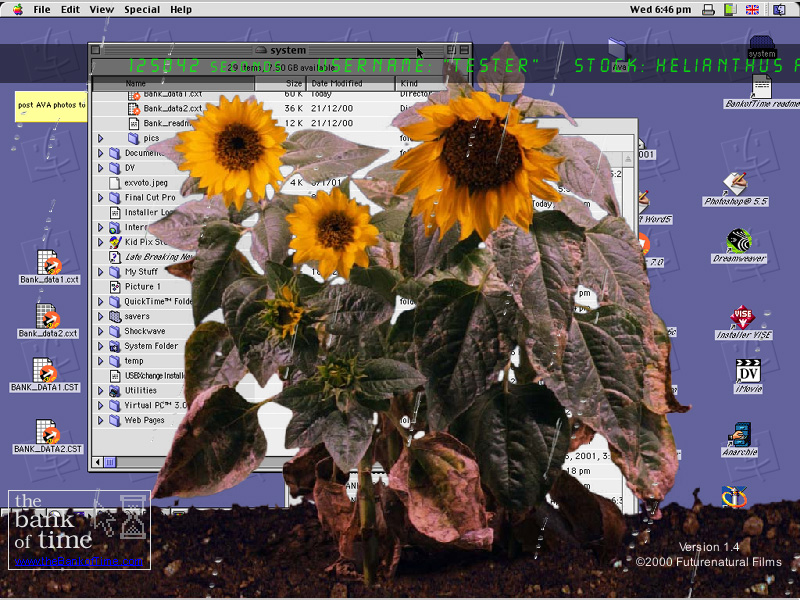The height and width of the screenshot is (600, 800).
Task: Select the "QuickTime™ Folder" row name
Action: point(158,302)
